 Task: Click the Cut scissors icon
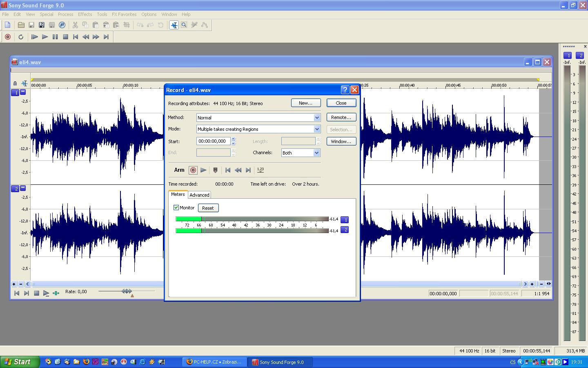[75, 25]
